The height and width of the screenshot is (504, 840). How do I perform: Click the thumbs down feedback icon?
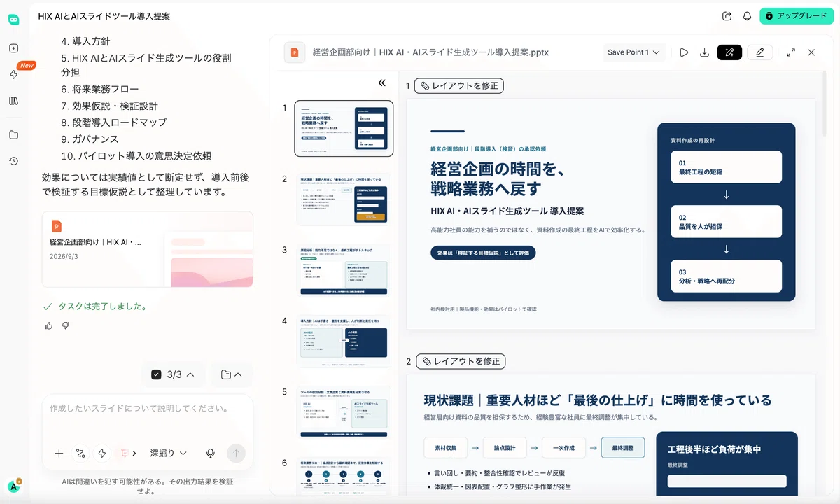pos(66,325)
